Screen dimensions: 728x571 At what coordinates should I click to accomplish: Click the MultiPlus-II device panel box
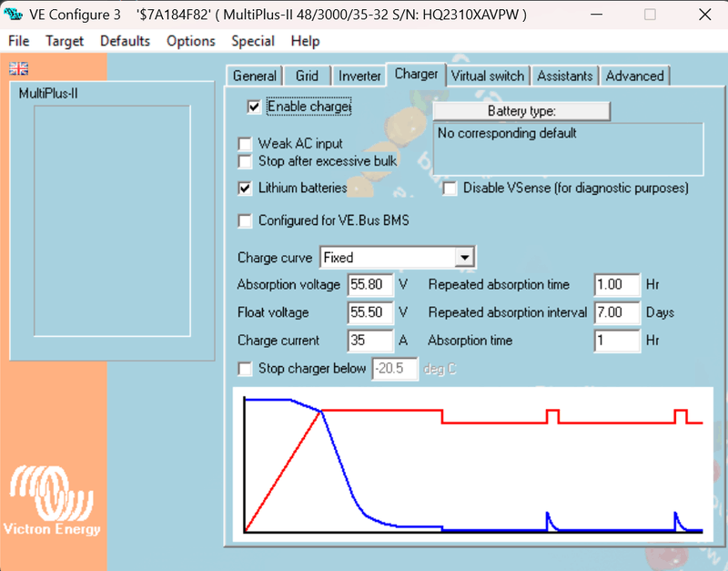coord(112,220)
